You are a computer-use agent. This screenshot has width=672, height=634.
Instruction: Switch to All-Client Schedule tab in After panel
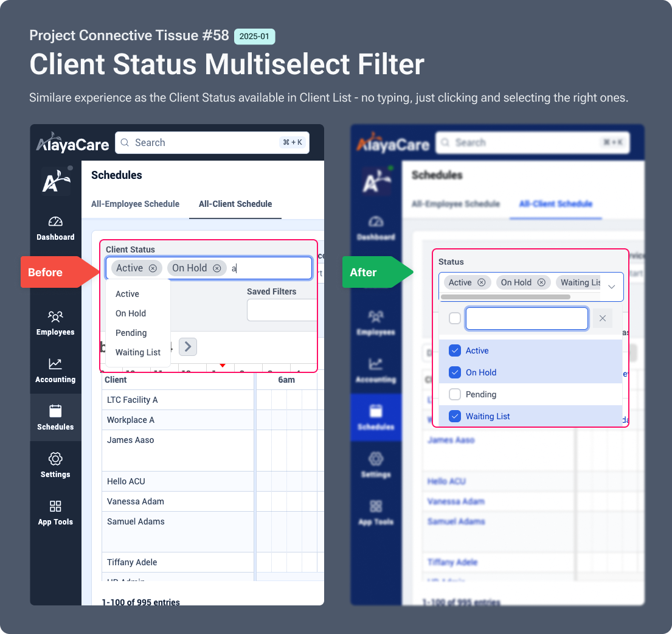pyautogui.click(x=556, y=204)
